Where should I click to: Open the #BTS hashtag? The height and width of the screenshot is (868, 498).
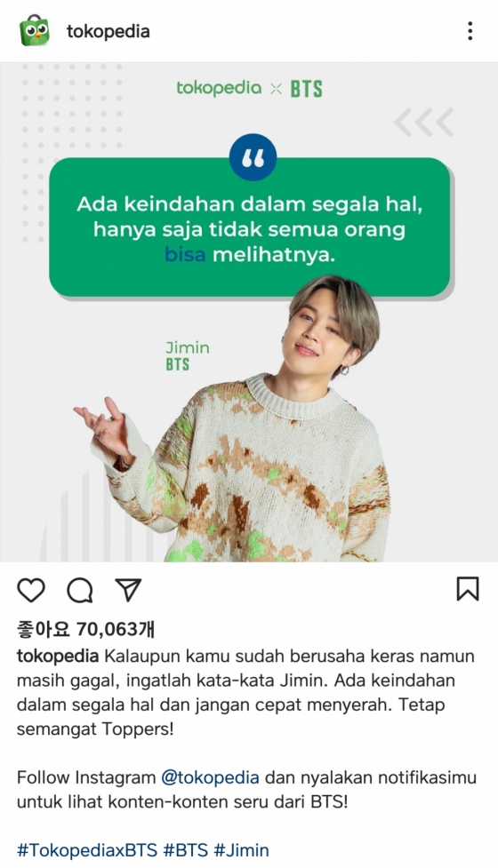point(186,849)
